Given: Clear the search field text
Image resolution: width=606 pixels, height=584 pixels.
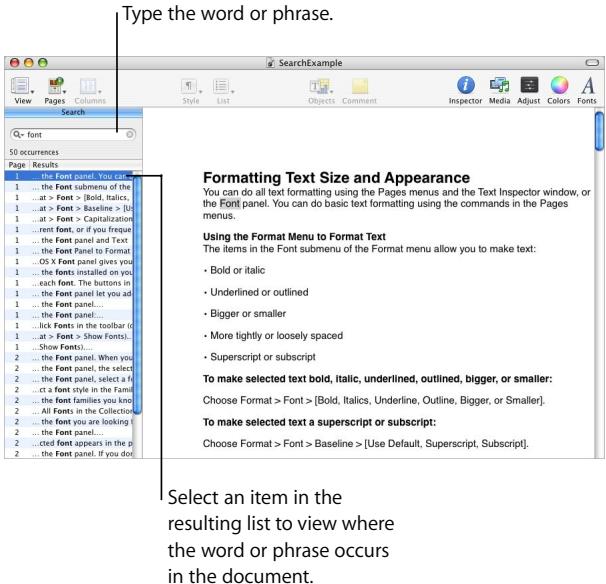Looking at the screenshot, I should tap(130, 134).
